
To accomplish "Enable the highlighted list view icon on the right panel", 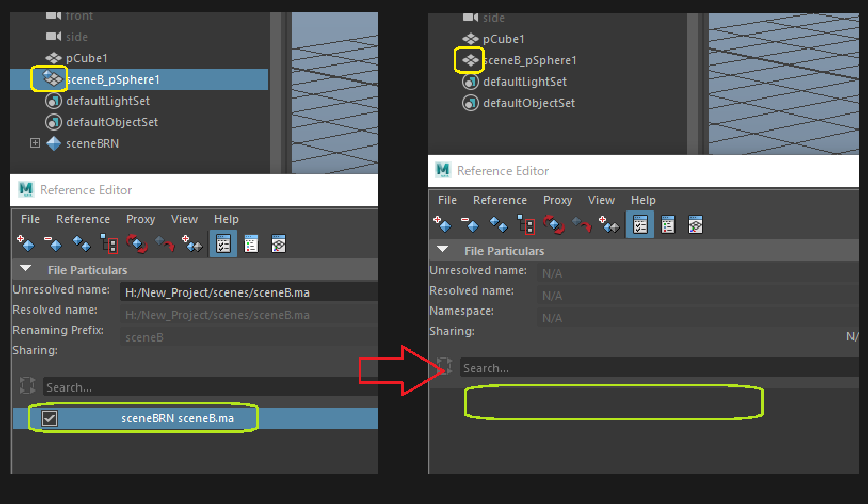I will coord(640,224).
